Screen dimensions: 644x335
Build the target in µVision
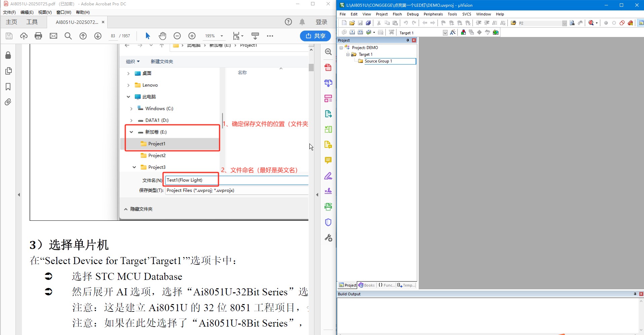pos(352,32)
